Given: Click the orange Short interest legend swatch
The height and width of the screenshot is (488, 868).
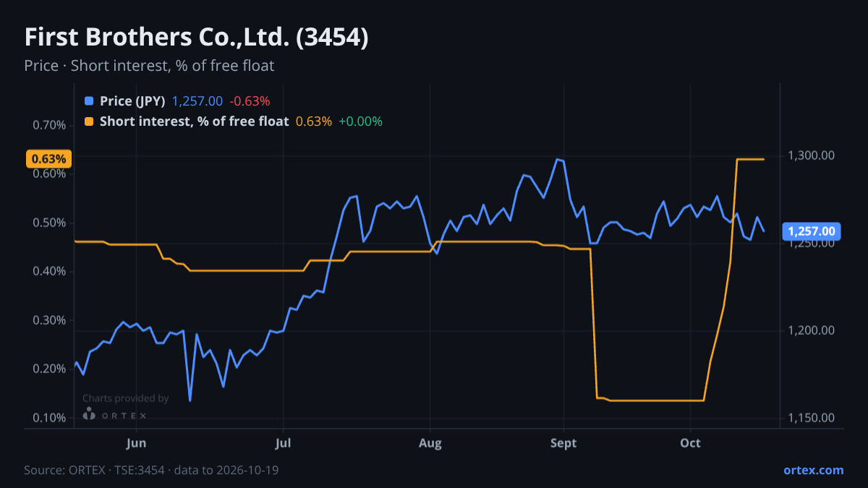Looking at the screenshot, I should [x=90, y=121].
